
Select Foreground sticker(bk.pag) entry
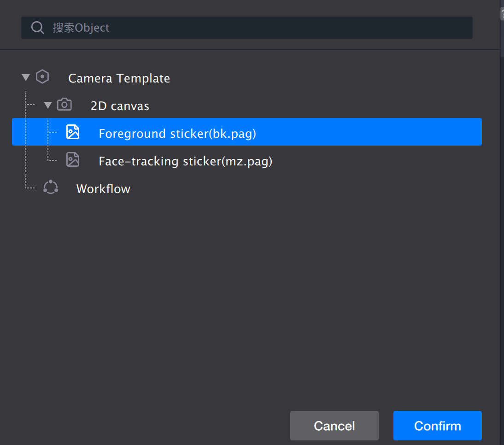point(177,134)
